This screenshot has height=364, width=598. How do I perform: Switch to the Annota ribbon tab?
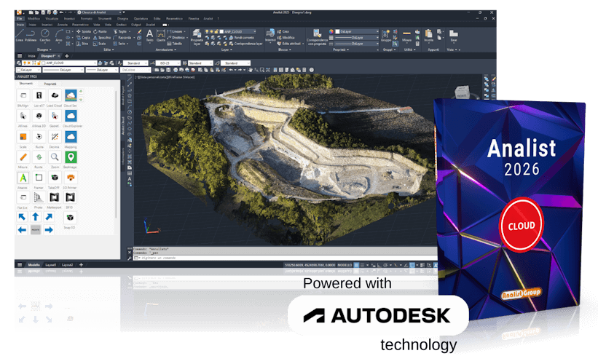[62, 25]
